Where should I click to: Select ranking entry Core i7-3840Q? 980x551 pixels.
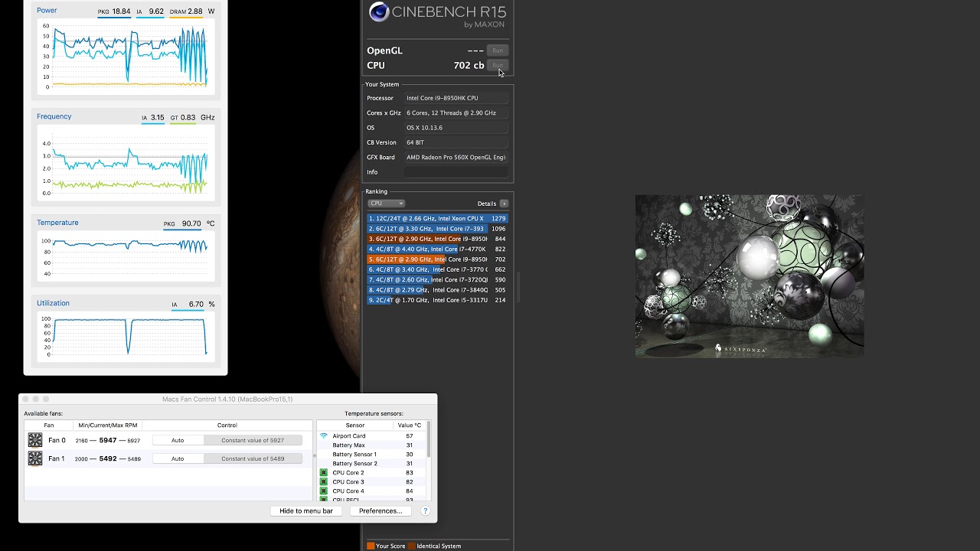437,290
